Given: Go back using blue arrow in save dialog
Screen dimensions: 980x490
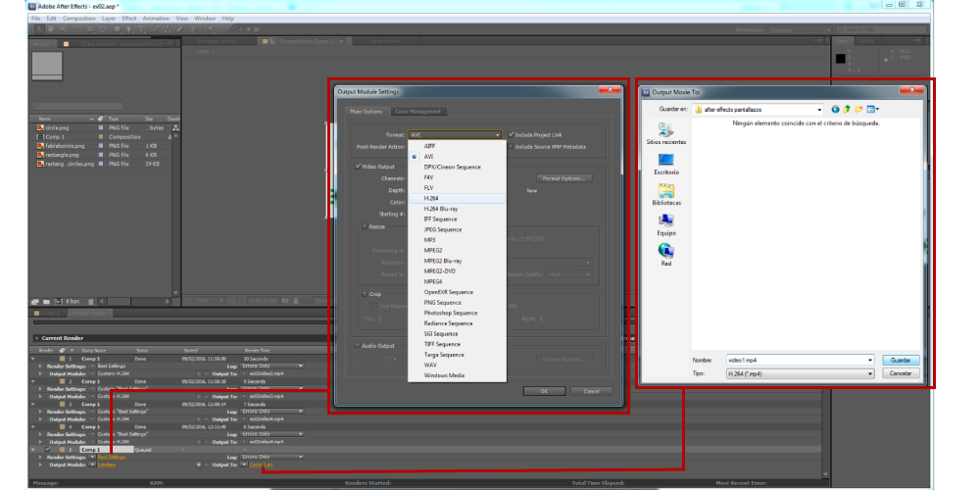Looking at the screenshot, I should (836, 110).
